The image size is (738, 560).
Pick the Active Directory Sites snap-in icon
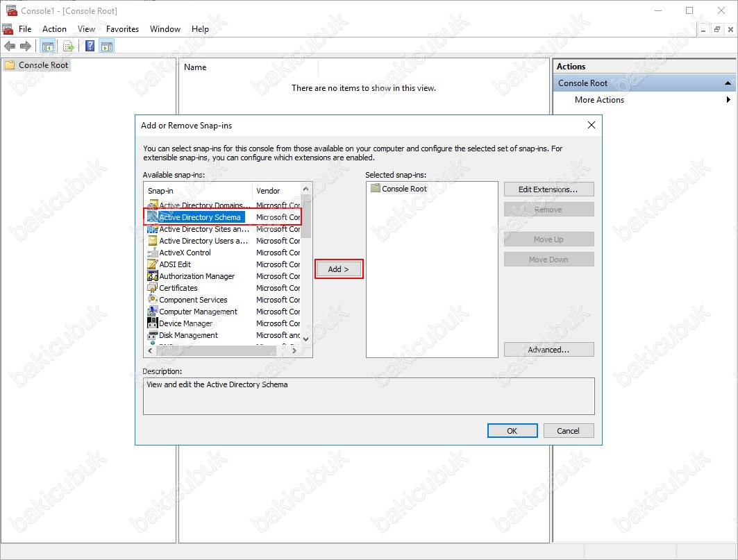point(153,229)
